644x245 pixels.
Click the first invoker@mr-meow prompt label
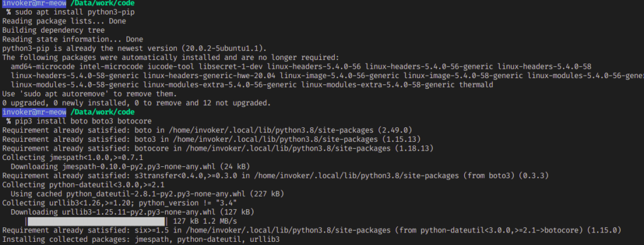[x=34, y=3]
